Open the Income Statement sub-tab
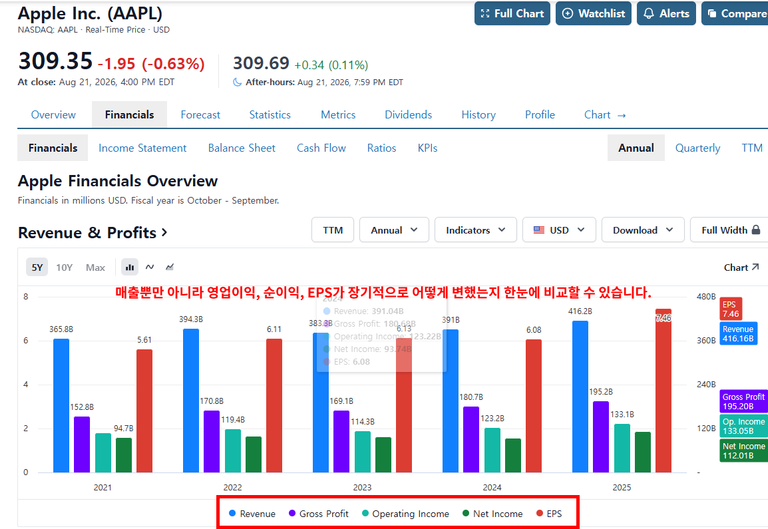Screen dimensions: 768x529 click(x=142, y=148)
